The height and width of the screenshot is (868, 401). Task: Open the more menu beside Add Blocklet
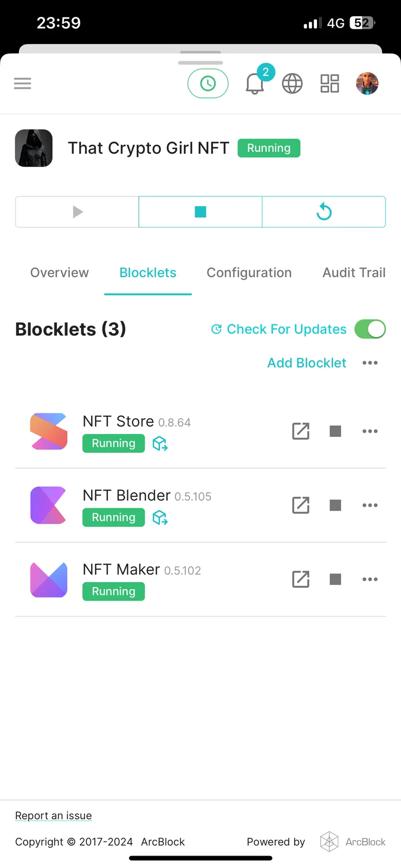click(x=370, y=363)
